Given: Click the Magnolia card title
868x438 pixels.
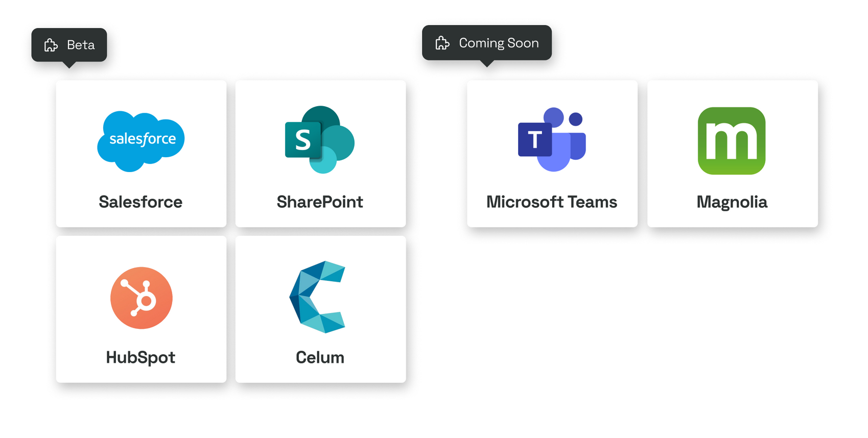Looking at the screenshot, I should tap(732, 202).
